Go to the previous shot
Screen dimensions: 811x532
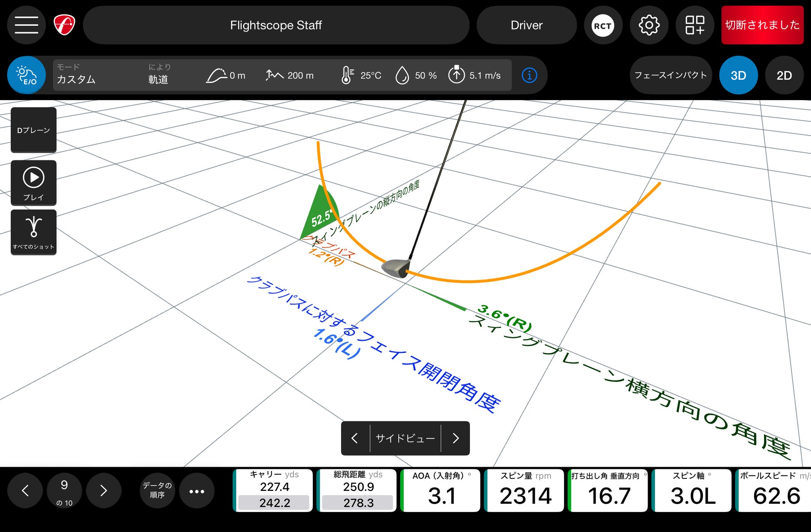pos(25,490)
